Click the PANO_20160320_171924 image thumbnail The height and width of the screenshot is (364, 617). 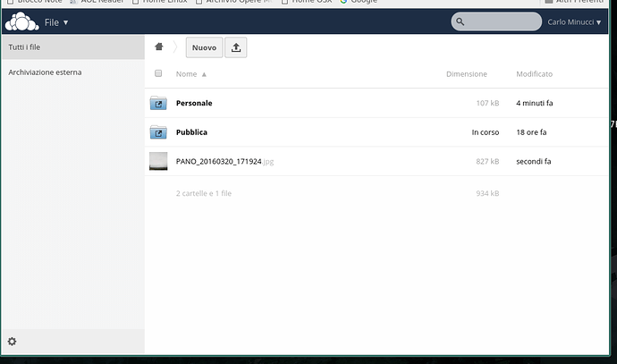[158, 161]
